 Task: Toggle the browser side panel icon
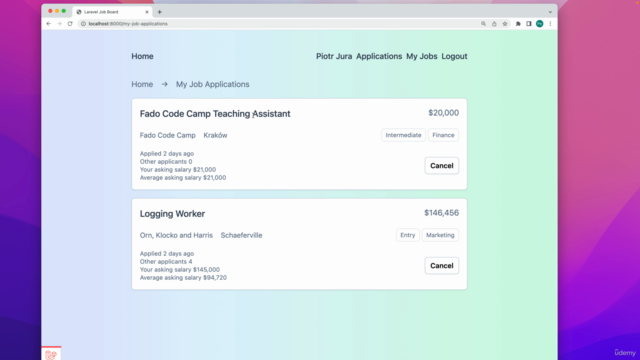(529, 24)
